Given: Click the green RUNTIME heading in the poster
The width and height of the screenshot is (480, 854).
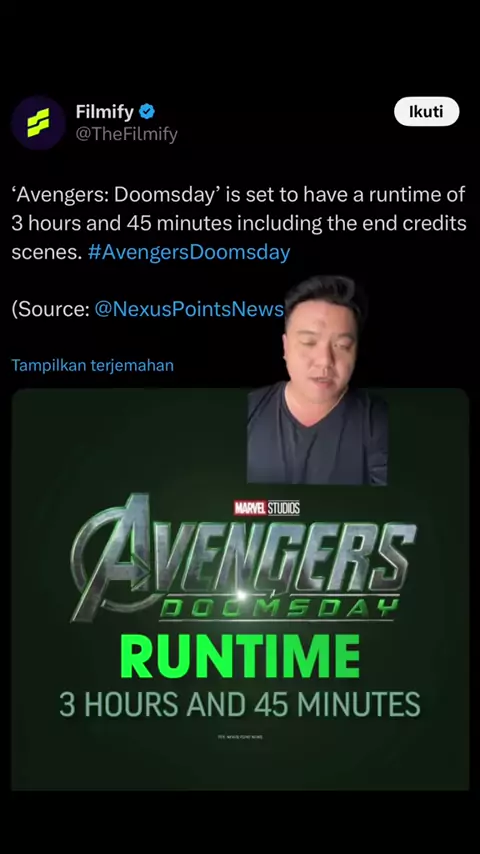Looking at the screenshot, I should coord(240,656).
